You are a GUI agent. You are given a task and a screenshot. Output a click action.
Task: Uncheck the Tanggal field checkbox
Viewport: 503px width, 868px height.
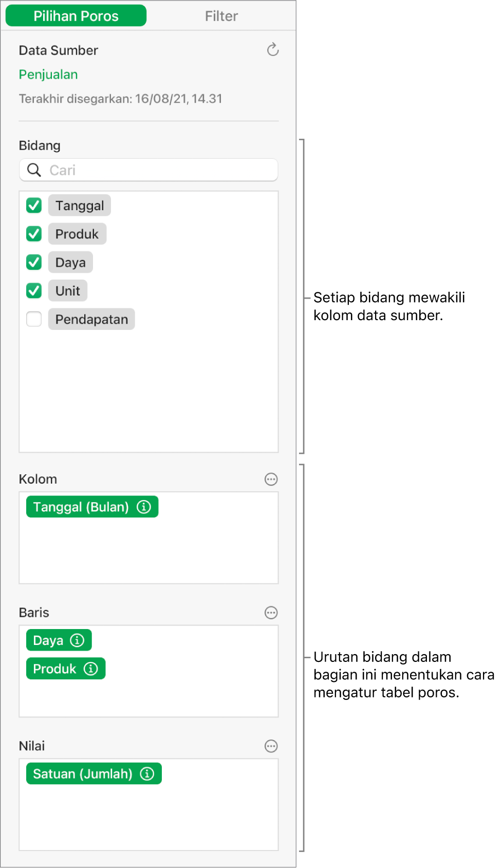point(34,206)
